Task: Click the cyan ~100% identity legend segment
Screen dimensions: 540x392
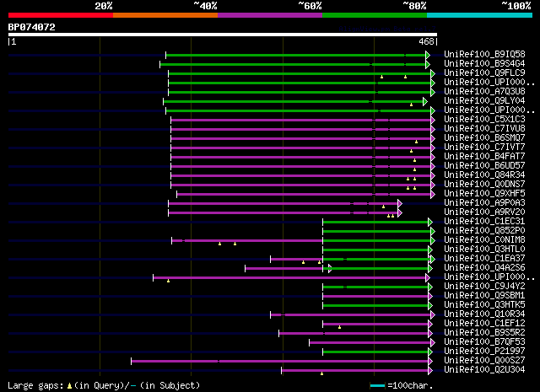Action: (x=480, y=15)
